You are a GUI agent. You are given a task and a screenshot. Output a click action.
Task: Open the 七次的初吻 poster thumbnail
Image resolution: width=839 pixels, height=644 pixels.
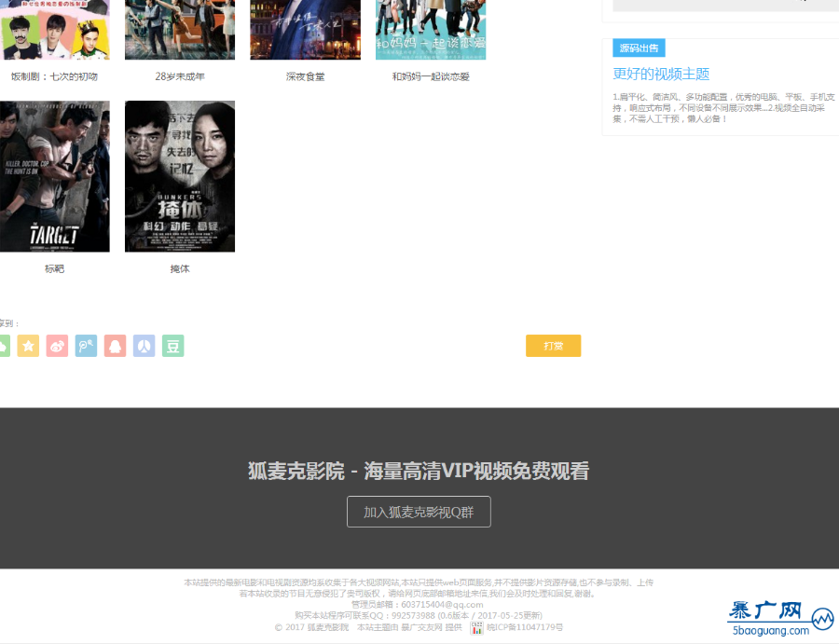(x=55, y=30)
